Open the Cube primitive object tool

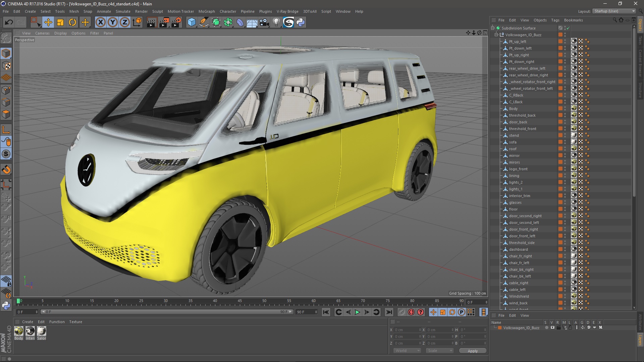point(192,22)
